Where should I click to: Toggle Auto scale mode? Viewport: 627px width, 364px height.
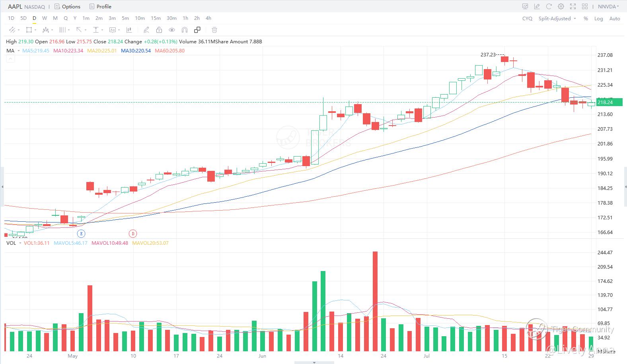[x=615, y=19]
